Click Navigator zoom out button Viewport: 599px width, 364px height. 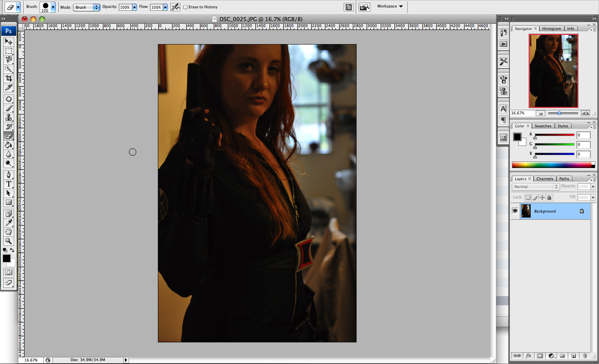click(541, 113)
